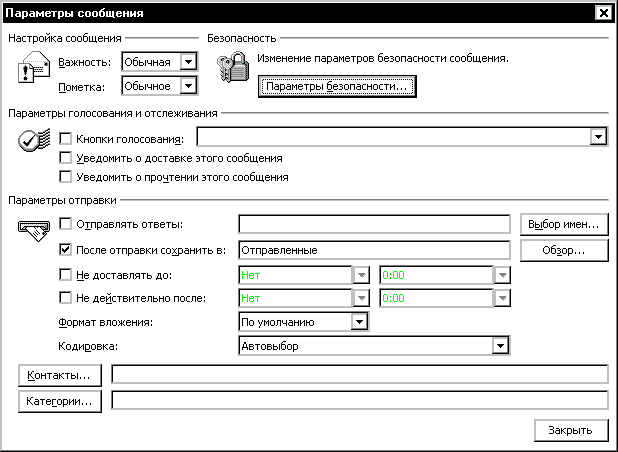Tick the Не доставлять до checkbox
This screenshot has width=618, height=452.
(x=65, y=275)
